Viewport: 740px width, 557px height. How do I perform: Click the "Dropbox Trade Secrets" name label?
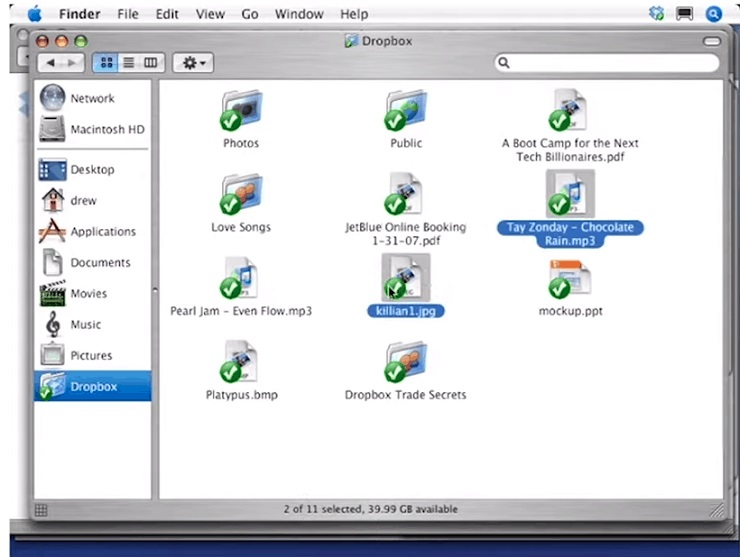click(405, 395)
